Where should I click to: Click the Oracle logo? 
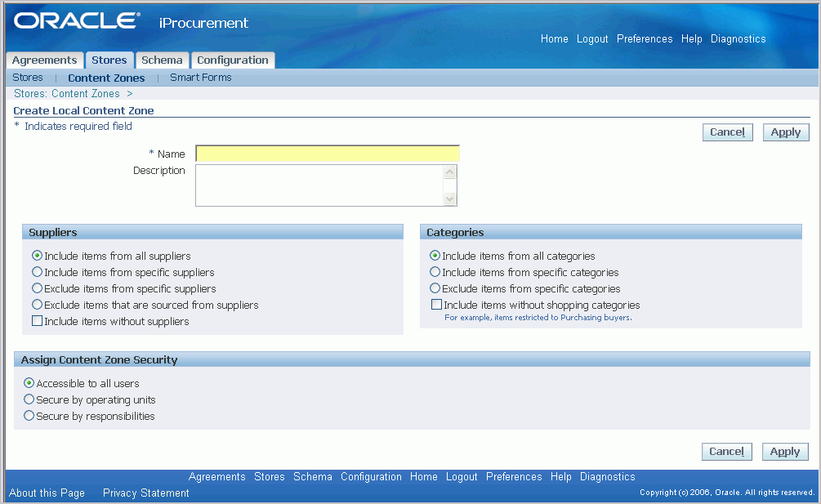click(77, 20)
